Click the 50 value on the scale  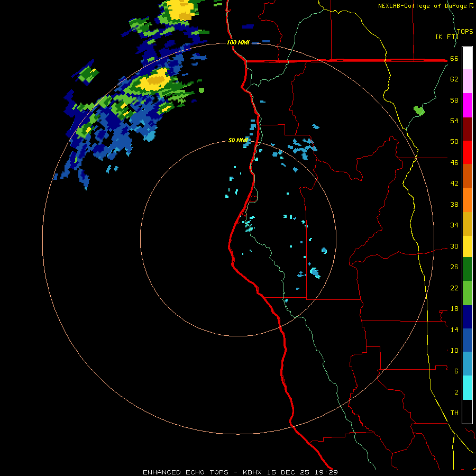pyautogui.click(x=454, y=142)
